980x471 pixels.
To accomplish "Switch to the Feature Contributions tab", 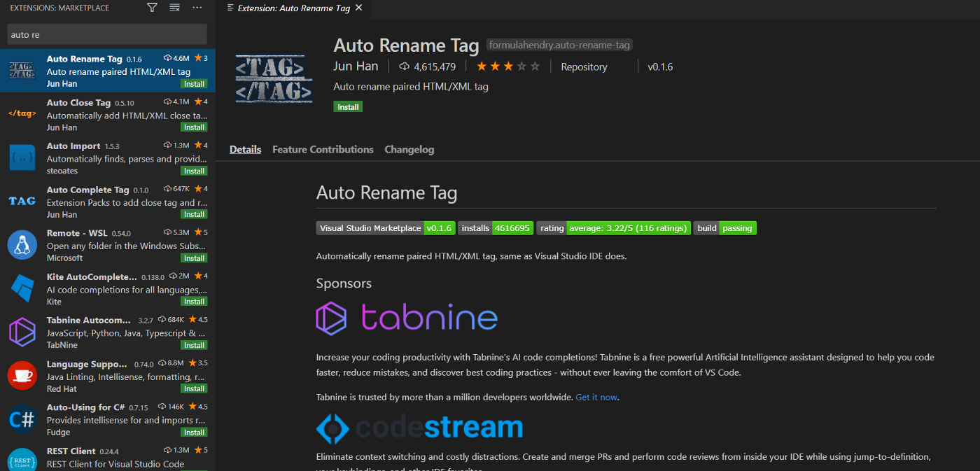I will 323,150.
